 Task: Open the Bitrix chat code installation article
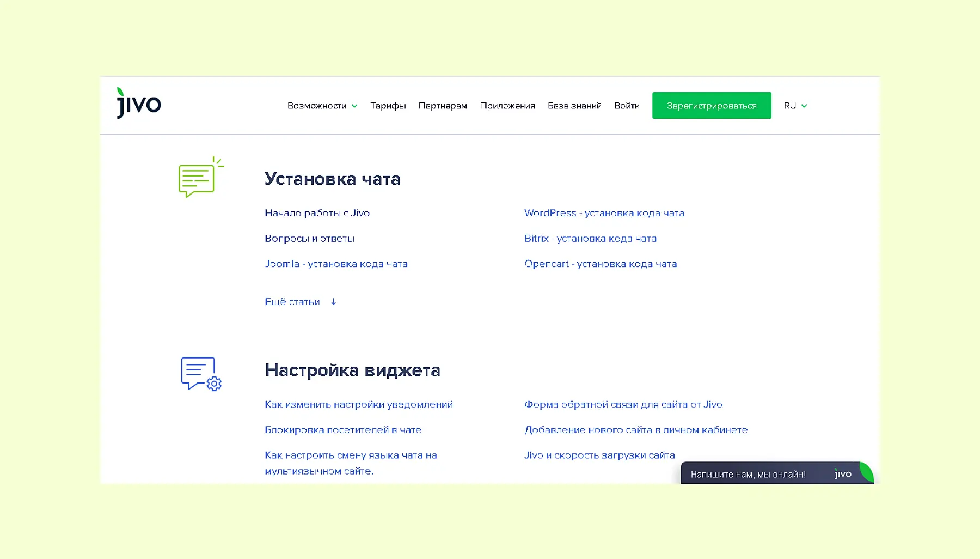coord(590,239)
